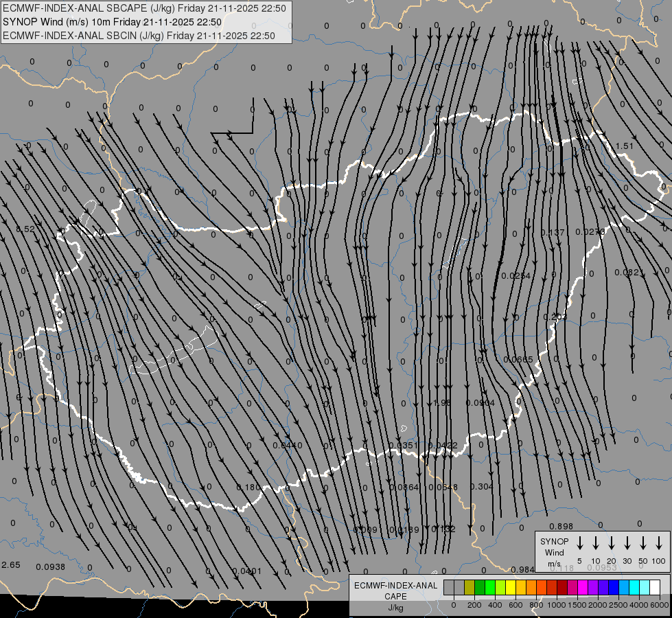Click the SBCIN title line

tap(139, 36)
